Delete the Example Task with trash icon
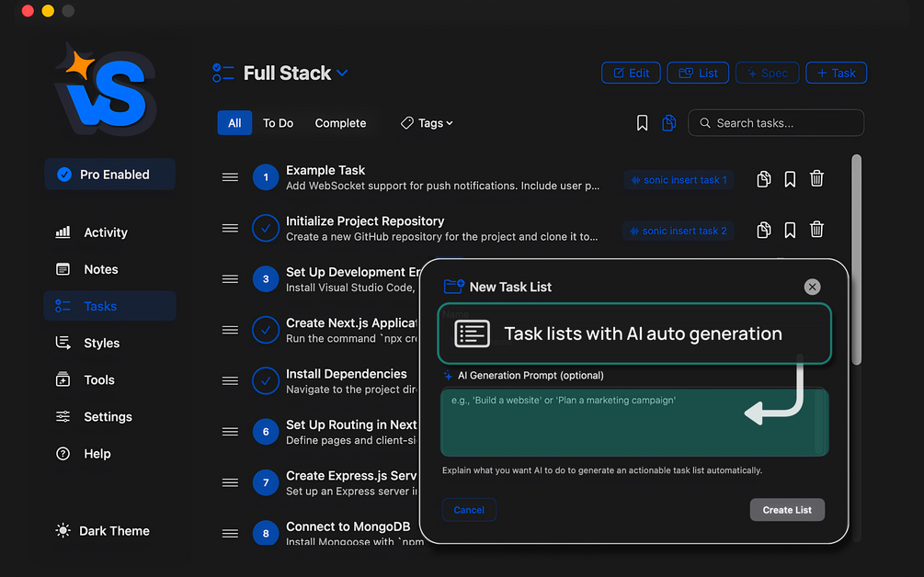Image resolution: width=924 pixels, height=577 pixels. coord(816,179)
